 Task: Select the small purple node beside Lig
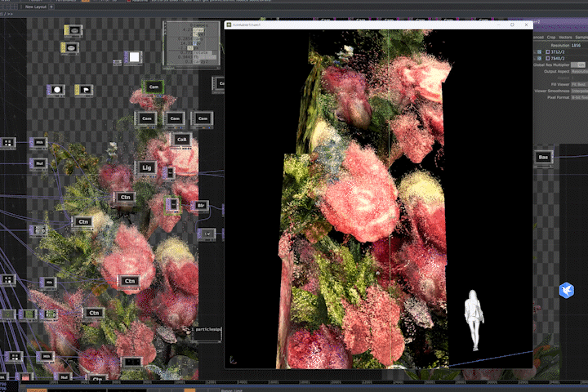click(169, 172)
